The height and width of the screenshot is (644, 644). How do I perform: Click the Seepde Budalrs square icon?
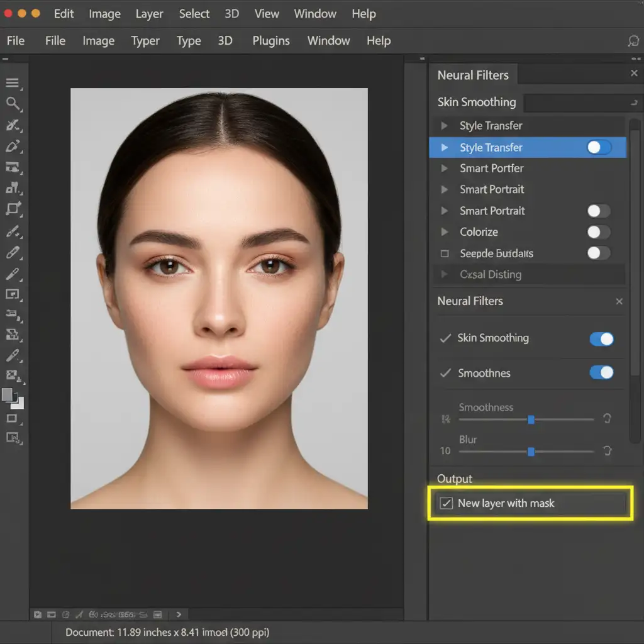coord(445,253)
